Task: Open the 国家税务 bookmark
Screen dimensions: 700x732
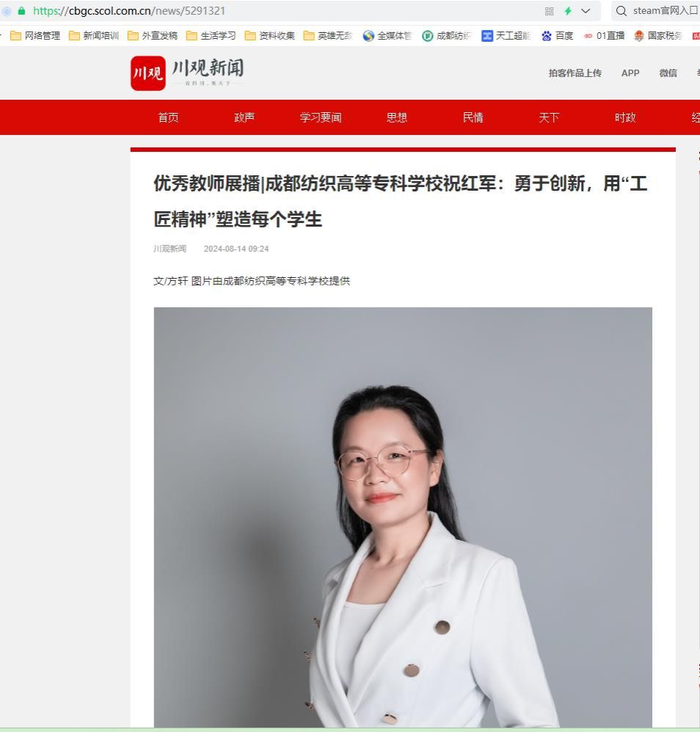Action: [658, 35]
